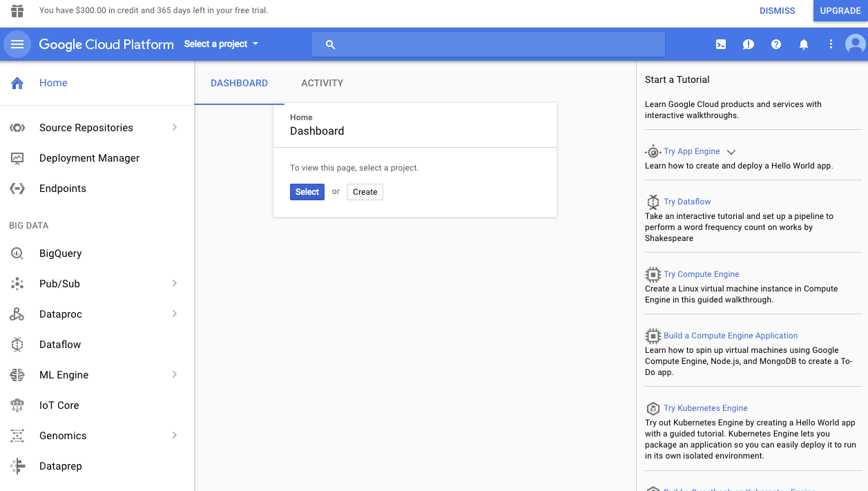Open the send feedback icon
The height and width of the screenshot is (491, 868).
pos(748,44)
